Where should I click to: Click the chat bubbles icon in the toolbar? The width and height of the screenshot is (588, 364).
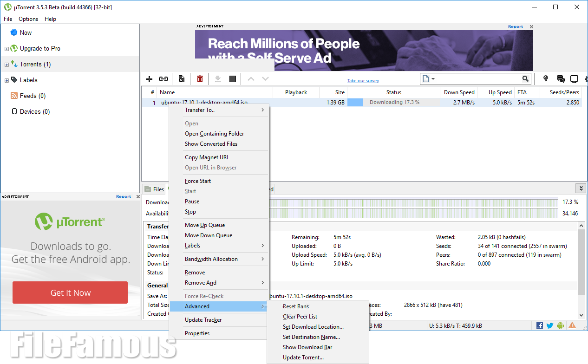click(x=561, y=79)
